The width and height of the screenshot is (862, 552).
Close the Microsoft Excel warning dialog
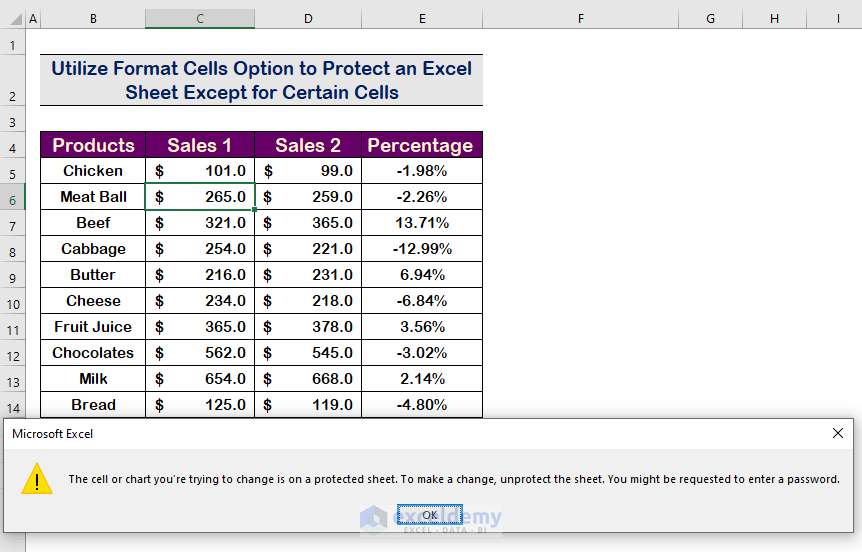(x=838, y=433)
